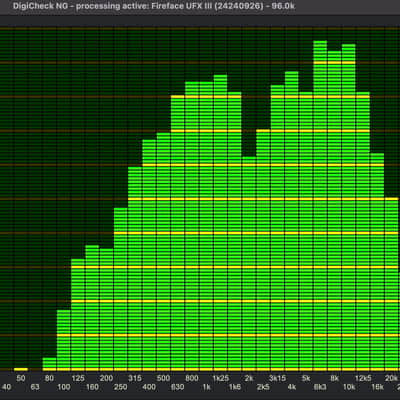Click the spectrum bar above the 16k label

377,262
